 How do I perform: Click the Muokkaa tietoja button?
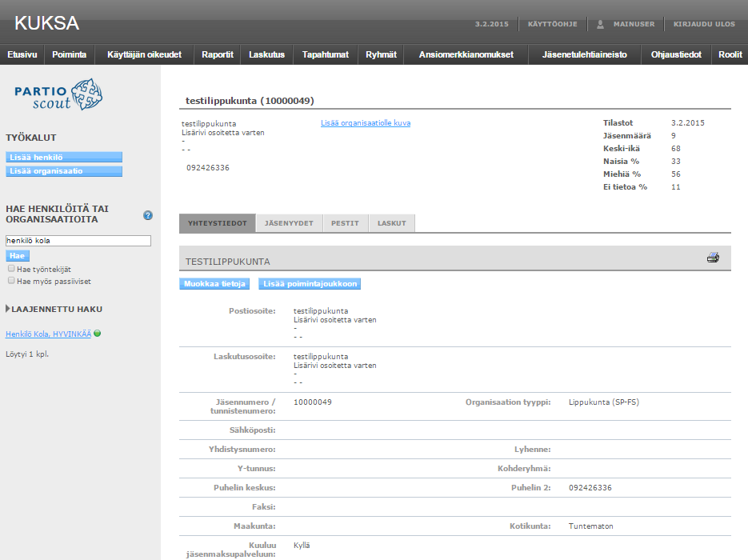point(214,284)
